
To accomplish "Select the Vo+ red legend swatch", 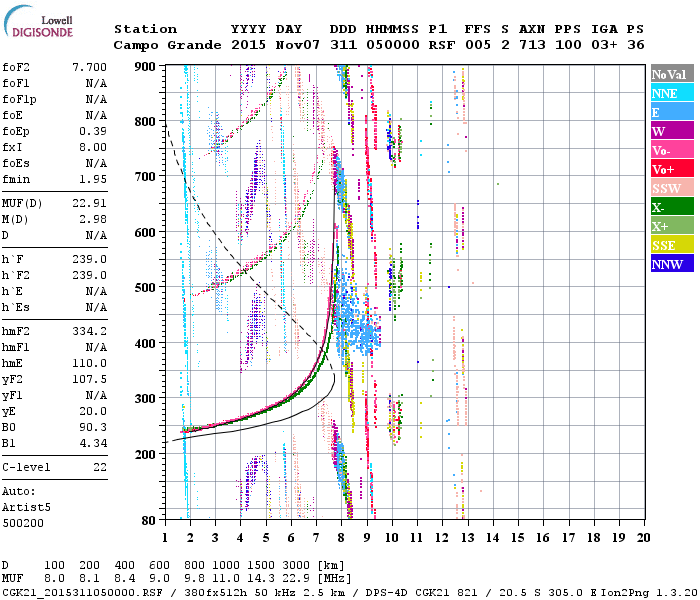I will click(x=672, y=169).
